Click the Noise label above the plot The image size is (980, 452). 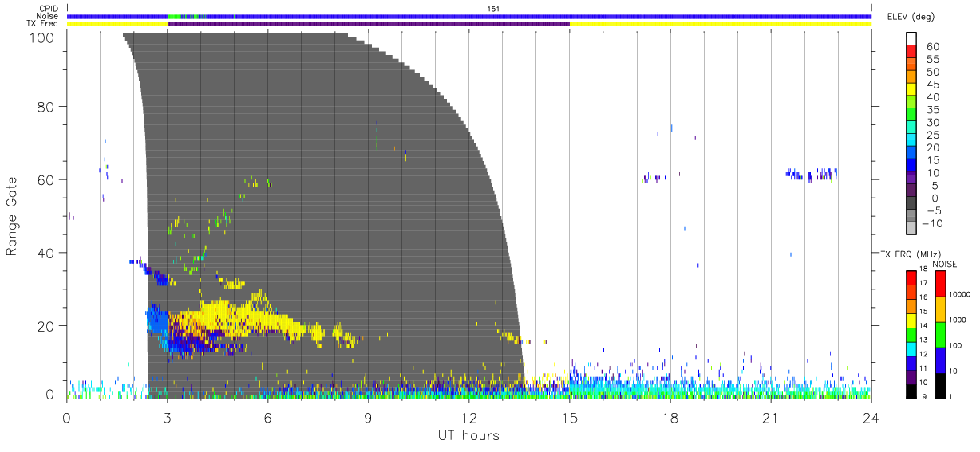click(48, 16)
